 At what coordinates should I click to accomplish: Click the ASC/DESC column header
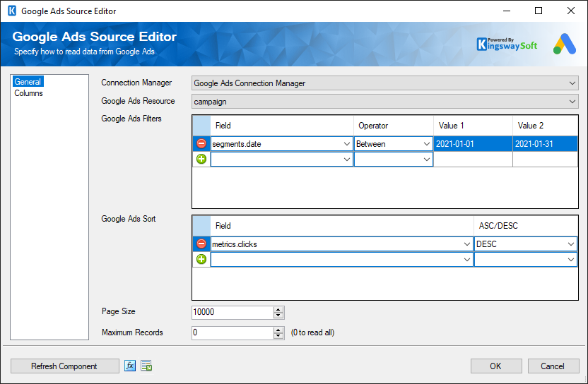pyautogui.click(x=526, y=226)
